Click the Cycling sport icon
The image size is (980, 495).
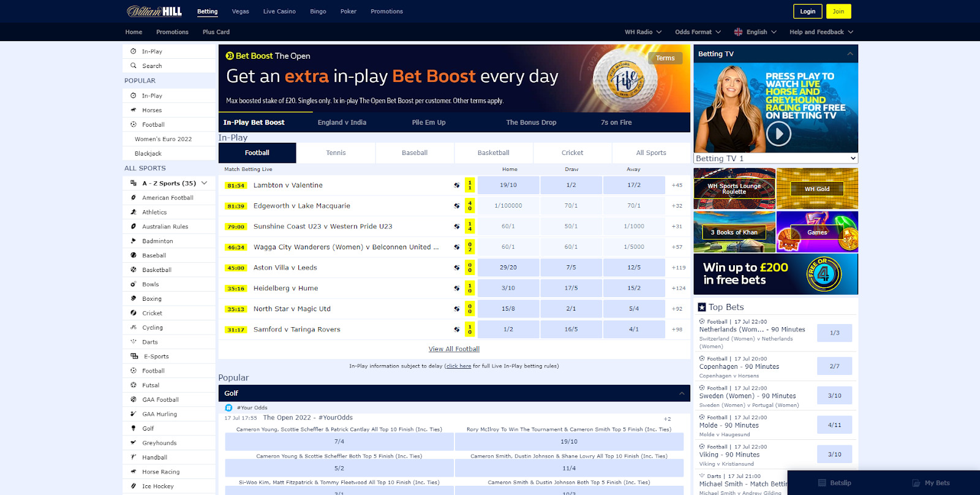pyautogui.click(x=134, y=327)
